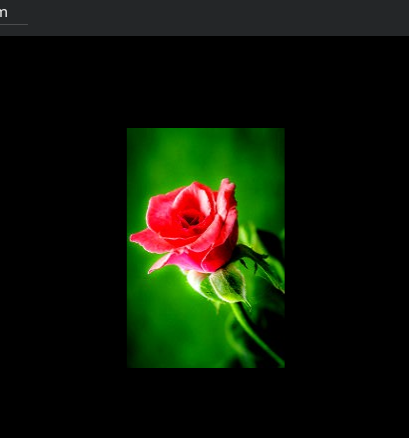The width and height of the screenshot is (409, 438).
Task: Click the underline beneath the "m" text
Action: click(x=14, y=24)
